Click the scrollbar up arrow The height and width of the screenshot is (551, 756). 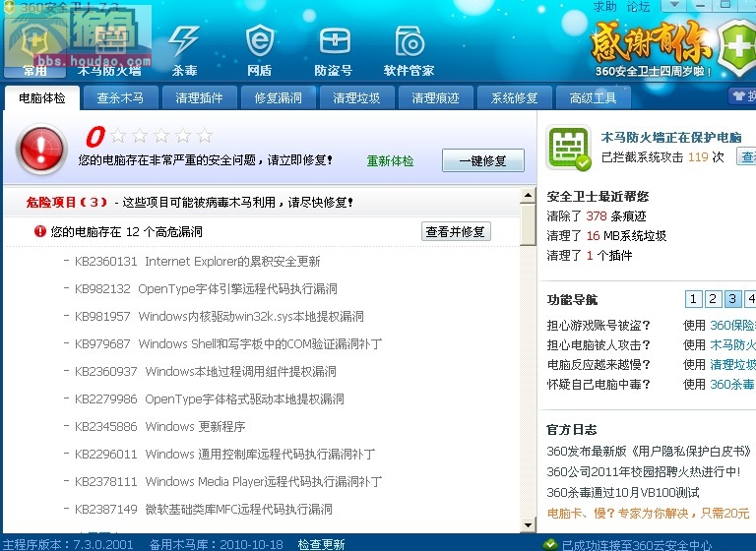(528, 196)
